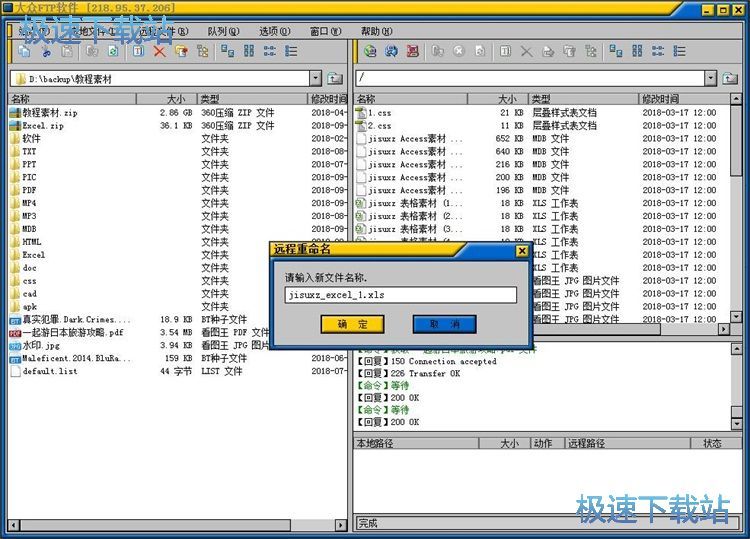
Task: Click the new file name input field
Action: [400, 295]
